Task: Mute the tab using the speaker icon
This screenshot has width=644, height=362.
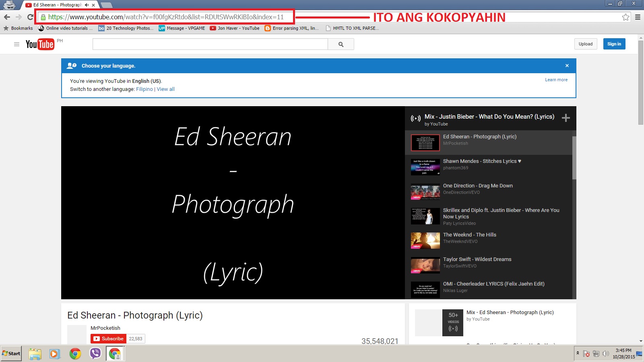Action: [87, 5]
